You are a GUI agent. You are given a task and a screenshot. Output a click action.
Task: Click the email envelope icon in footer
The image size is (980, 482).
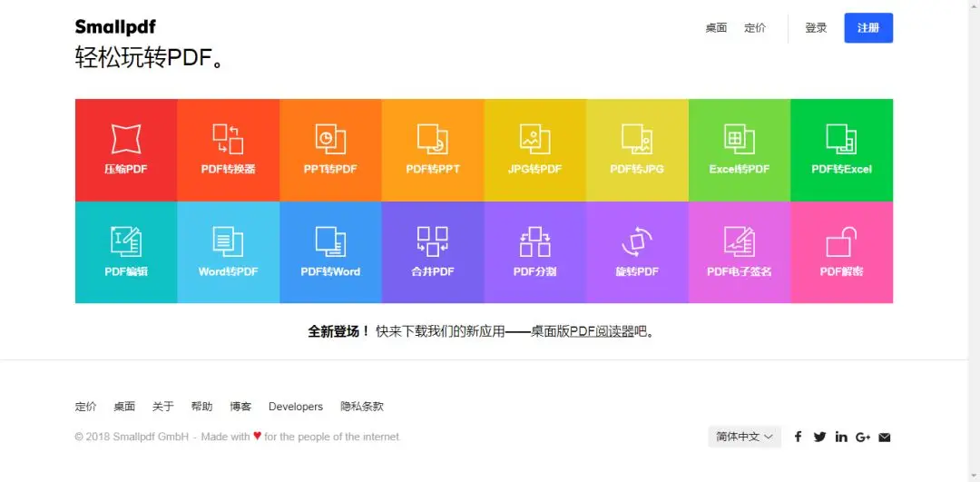pos(885,437)
